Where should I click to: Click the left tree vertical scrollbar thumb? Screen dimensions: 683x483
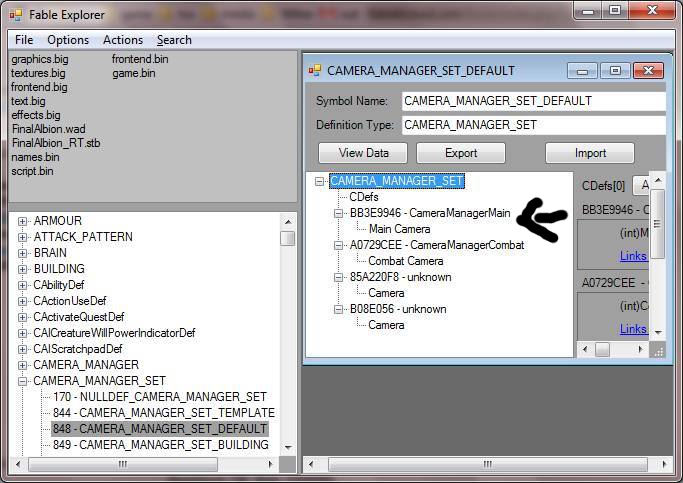pos(287,238)
